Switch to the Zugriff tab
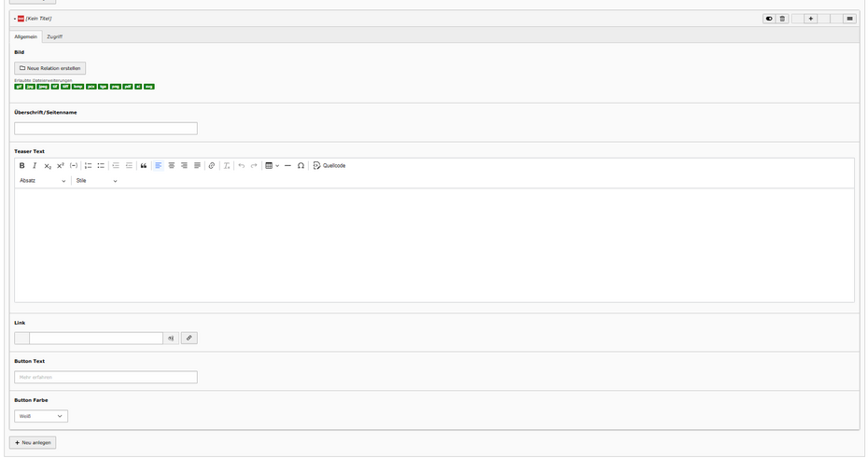868x458 pixels. 55,36
